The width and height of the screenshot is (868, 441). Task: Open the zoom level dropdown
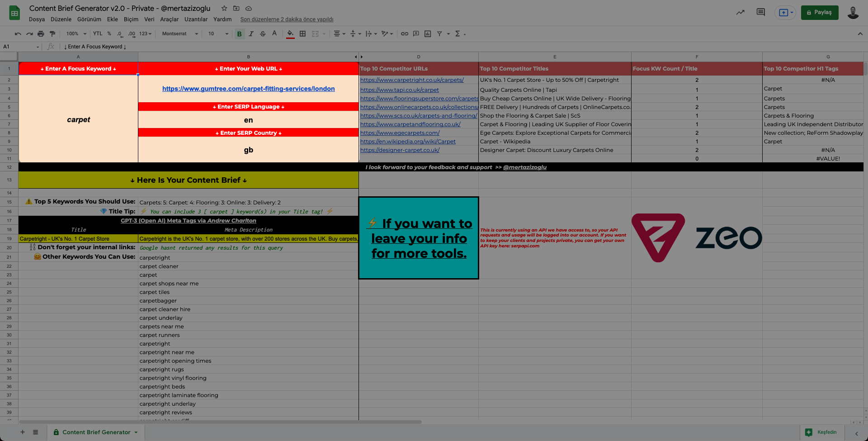point(76,34)
